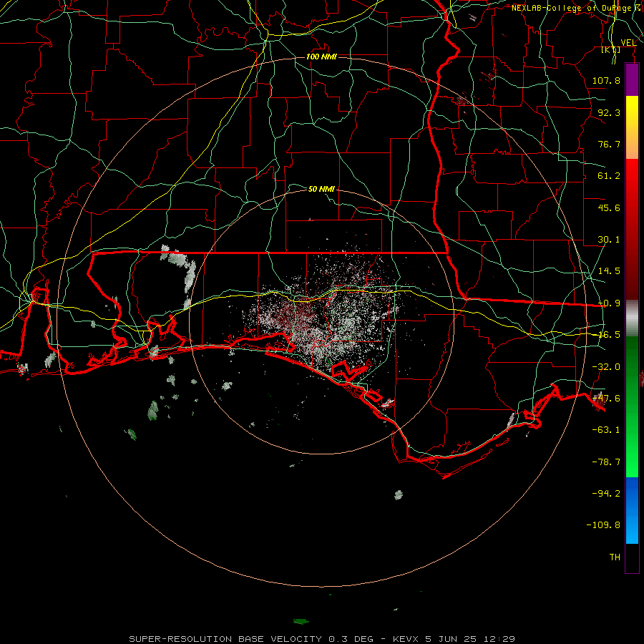Pick the blue segment of the color bar
This screenshot has width=644, height=644.
632,510
